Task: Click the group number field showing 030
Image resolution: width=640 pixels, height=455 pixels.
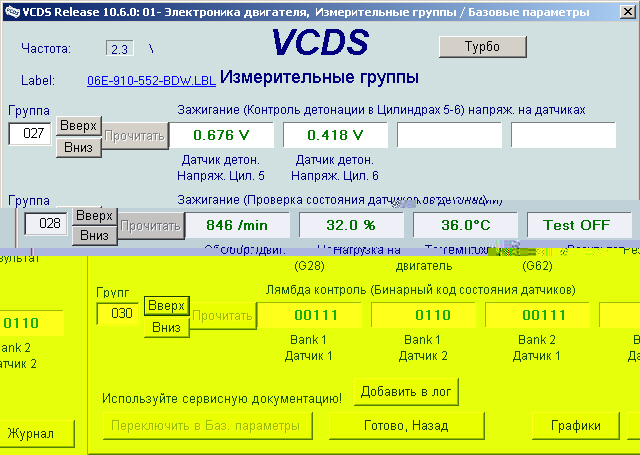Action: coord(118,314)
